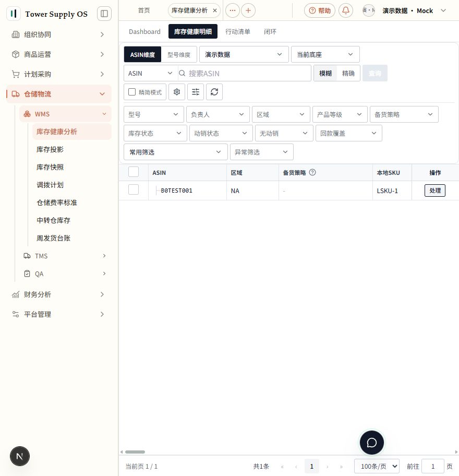
Task: Switch to 型号维度 view
Action: (x=179, y=55)
